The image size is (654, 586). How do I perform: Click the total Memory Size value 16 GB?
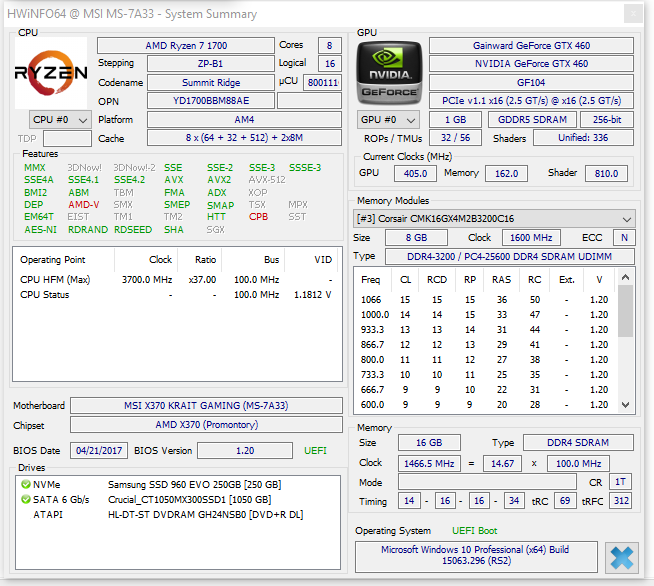pos(429,443)
